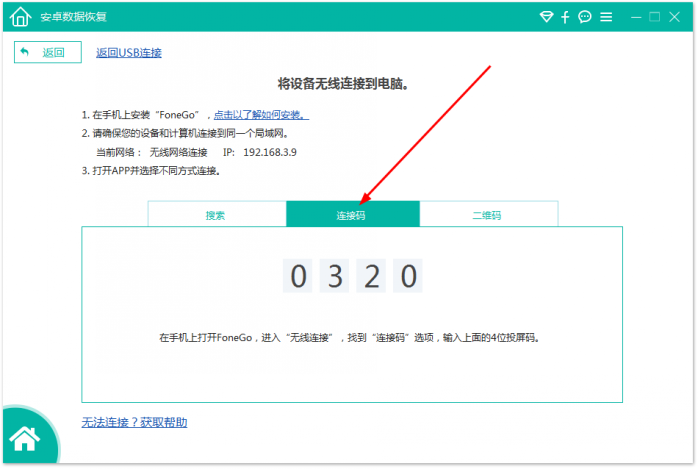Click the first code digit 0
The width and height of the screenshot is (698, 469).
click(x=298, y=276)
